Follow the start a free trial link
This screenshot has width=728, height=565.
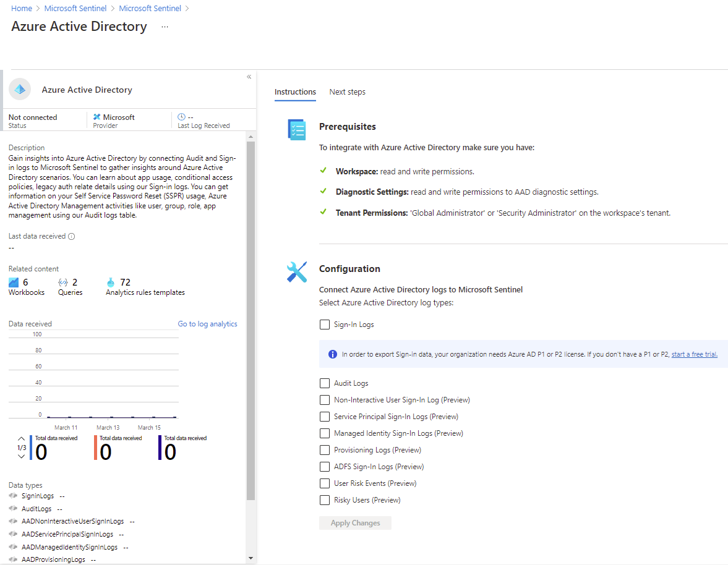tap(694, 354)
